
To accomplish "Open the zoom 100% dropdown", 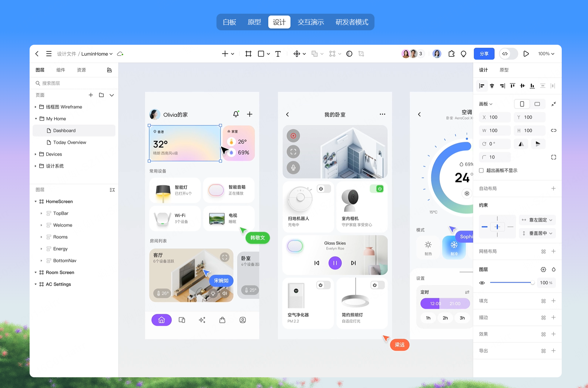I will pyautogui.click(x=546, y=54).
